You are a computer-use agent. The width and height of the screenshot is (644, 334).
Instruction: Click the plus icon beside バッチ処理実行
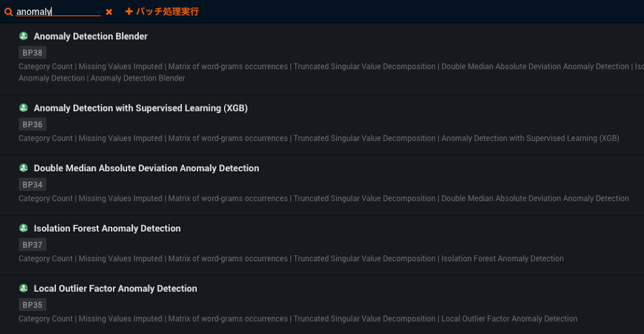[x=129, y=12]
